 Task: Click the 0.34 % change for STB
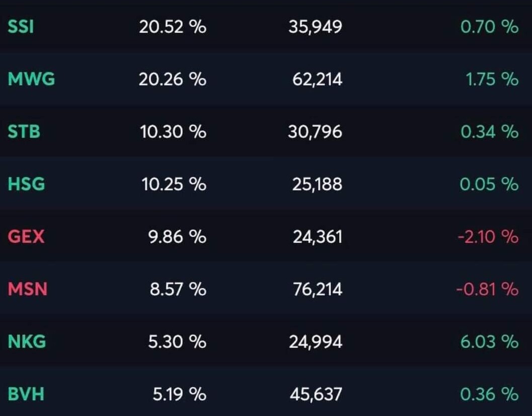pos(489,132)
